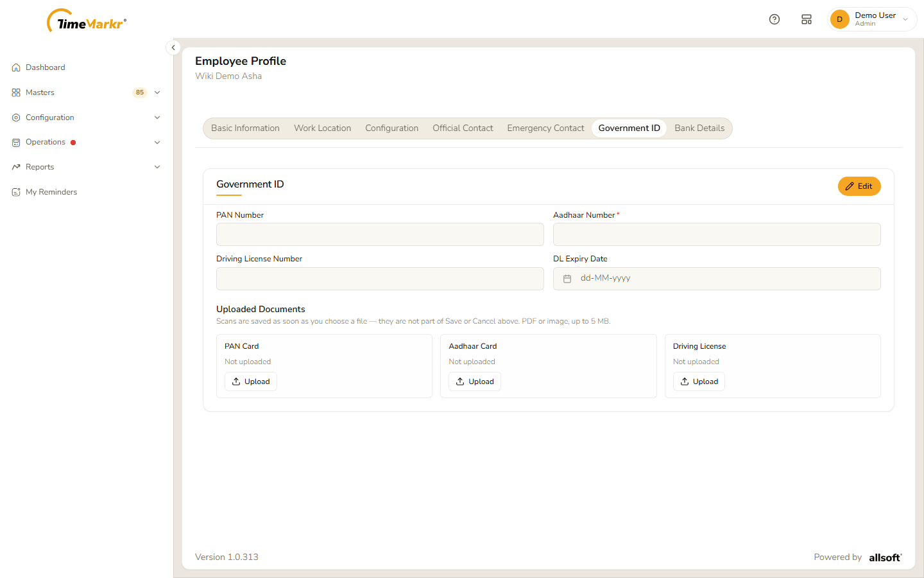Click the Dashboard home icon
The height and width of the screenshot is (578, 924).
click(x=16, y=67)
